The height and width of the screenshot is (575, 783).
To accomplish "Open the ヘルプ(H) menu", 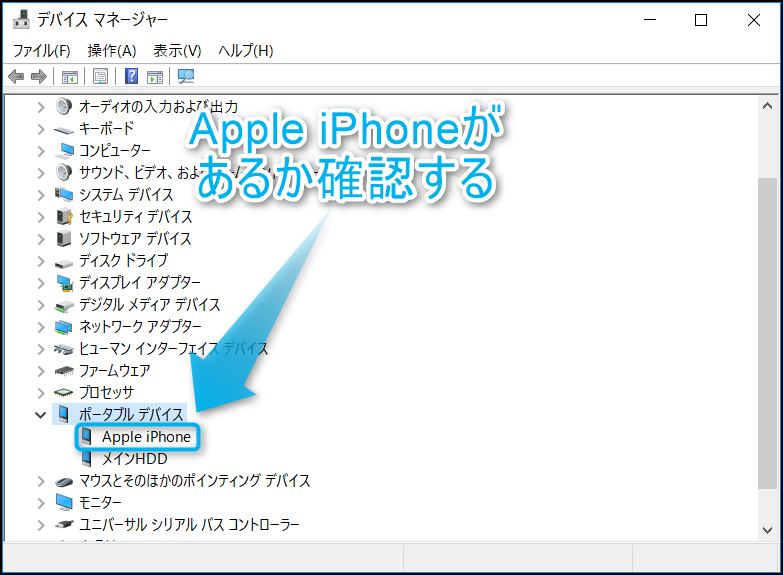I will pos(245,50).
